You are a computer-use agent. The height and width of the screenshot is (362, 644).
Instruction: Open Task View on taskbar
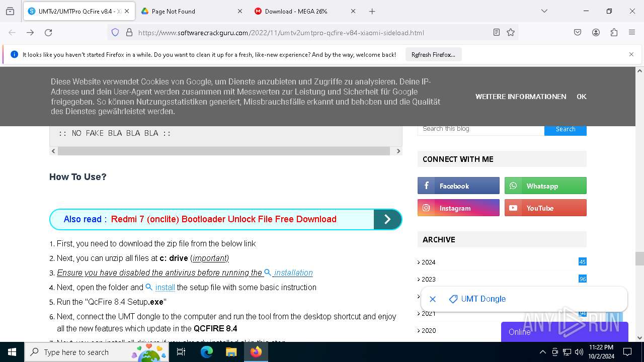pyautogui.click(x=181, y=352)
